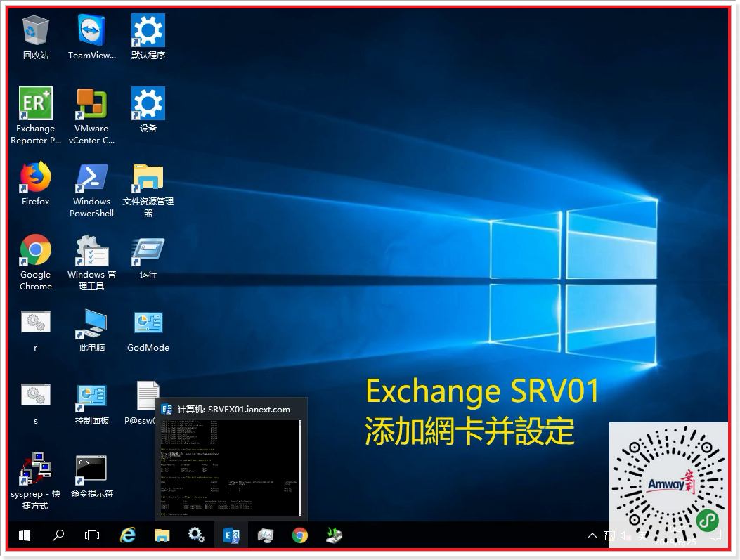Open the sysprep 快捷方式 shortcut
740x560 pixels.
click(x=35, y=481)
